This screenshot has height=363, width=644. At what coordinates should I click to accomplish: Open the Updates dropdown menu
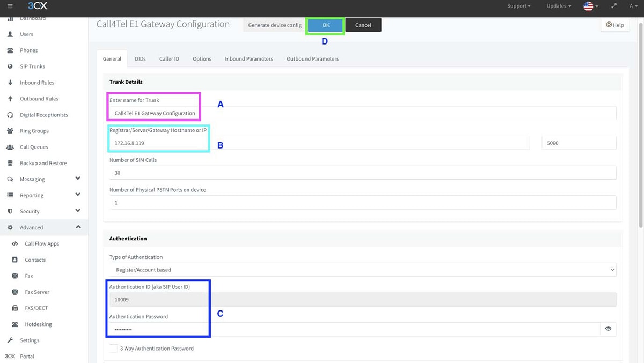[x=559, y=6]
